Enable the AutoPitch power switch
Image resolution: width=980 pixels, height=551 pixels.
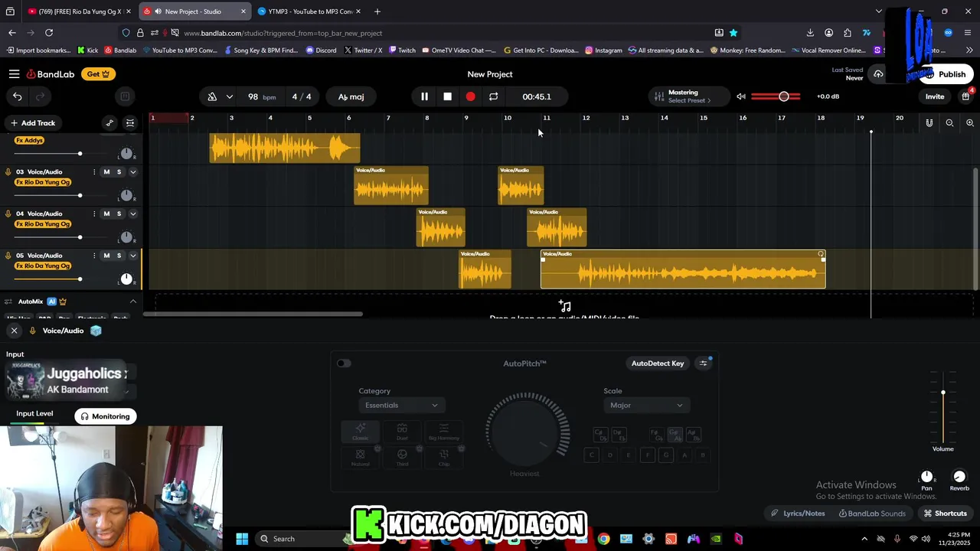pyautogui.click(x=344, y=364)
